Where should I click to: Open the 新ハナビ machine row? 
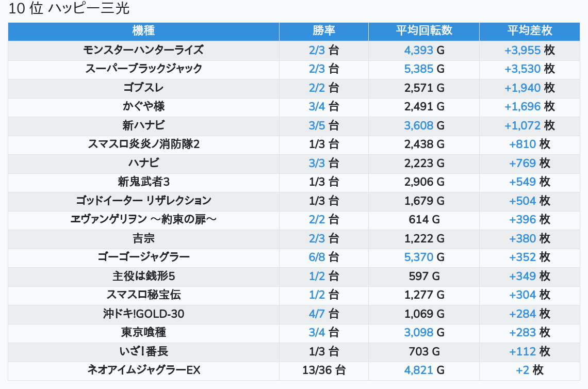click(x=143, y=125)
